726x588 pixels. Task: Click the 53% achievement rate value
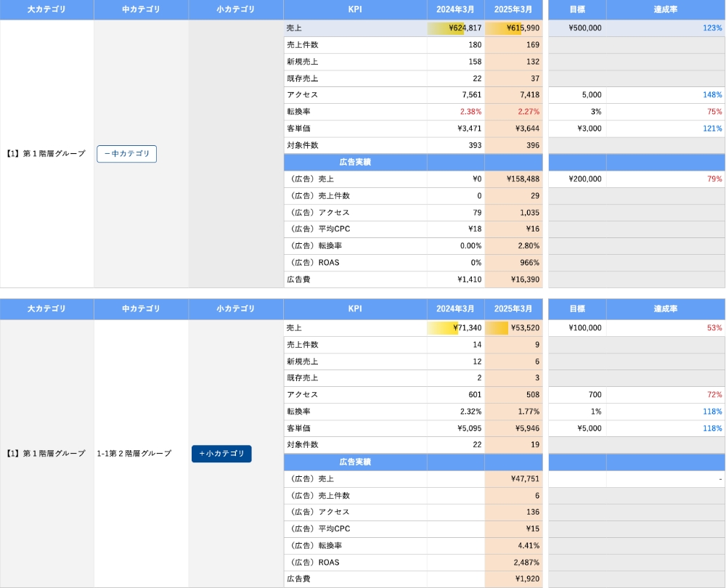point(714,328)
